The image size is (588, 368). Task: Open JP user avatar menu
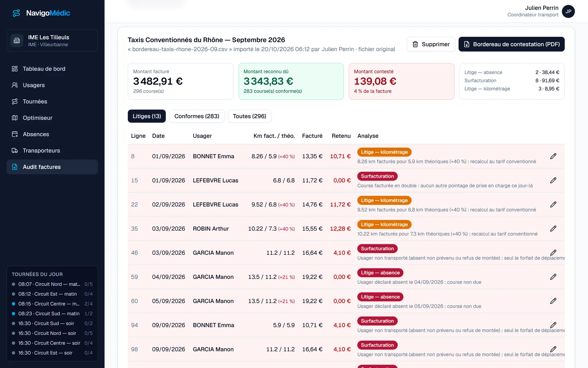coord(568,11)
